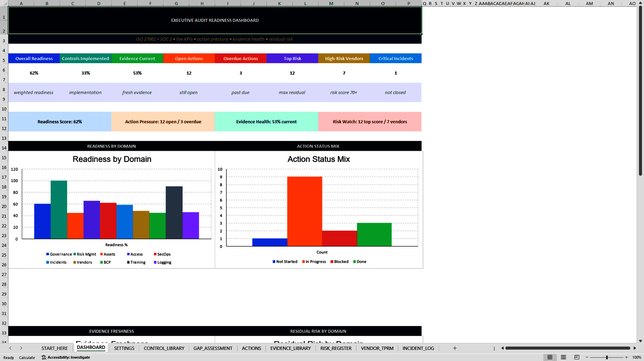The image size is (644, 361).
Task: Select row header 12
Action: tap(4, 128)
